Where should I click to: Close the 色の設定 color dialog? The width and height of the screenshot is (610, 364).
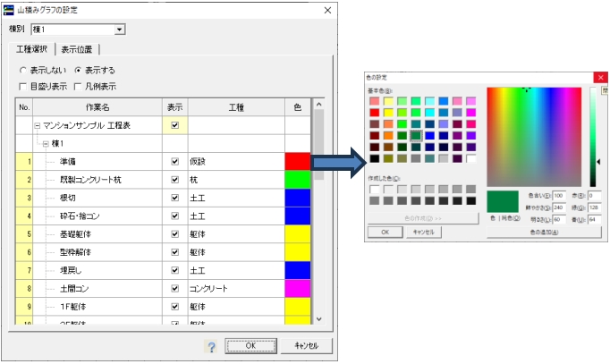click(x=599, y=78)
